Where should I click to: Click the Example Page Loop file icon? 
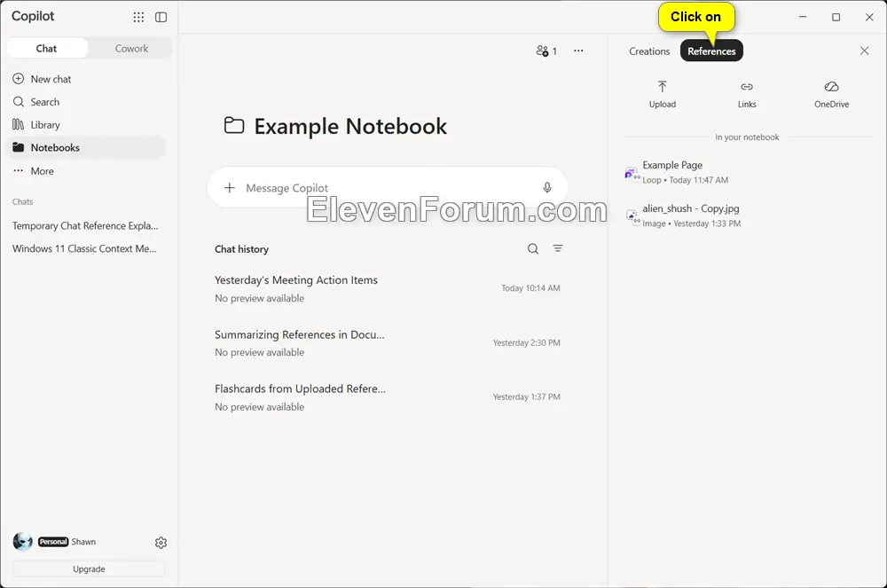tap(632, 174)
